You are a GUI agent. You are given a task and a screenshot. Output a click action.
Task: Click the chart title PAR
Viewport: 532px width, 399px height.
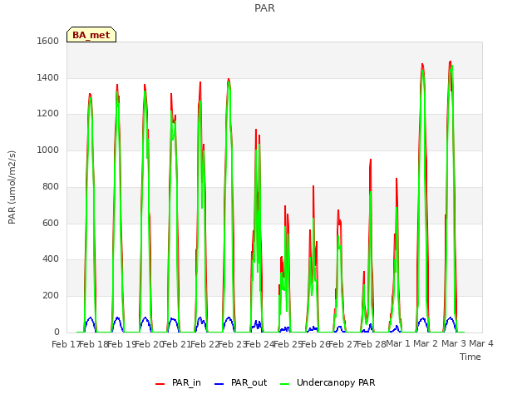pyautogui.click(x=264, y=7)
